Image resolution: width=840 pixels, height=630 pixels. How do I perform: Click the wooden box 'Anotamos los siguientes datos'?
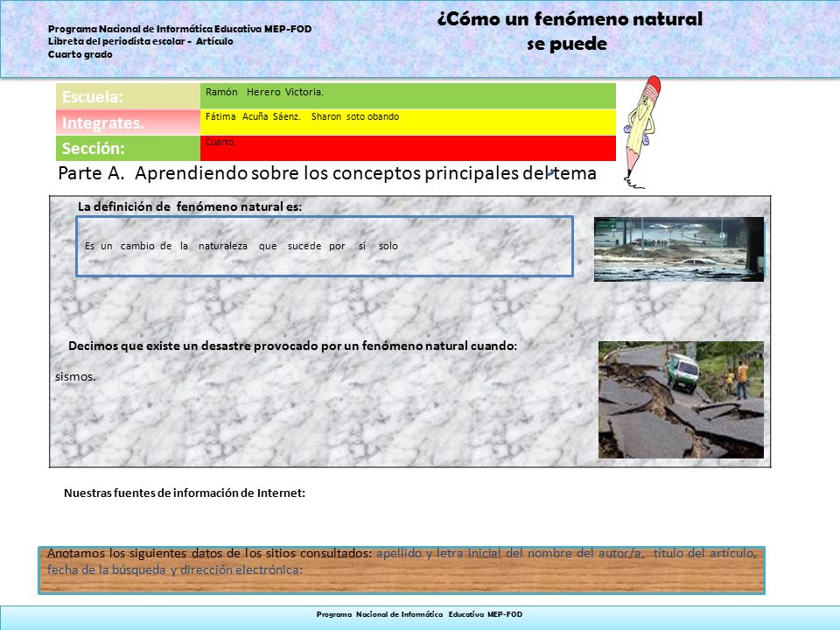[402, 570]
